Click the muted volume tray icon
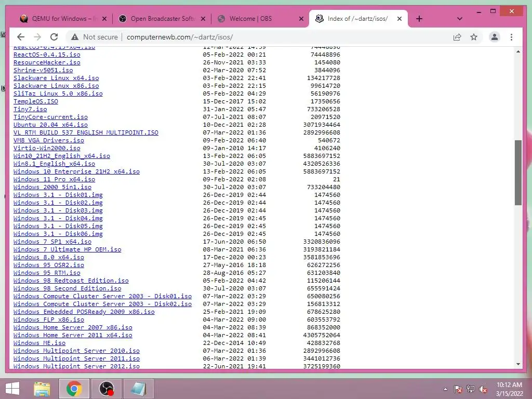The height and width of the screenshot is (399, 532). click(x=483, y=389)
